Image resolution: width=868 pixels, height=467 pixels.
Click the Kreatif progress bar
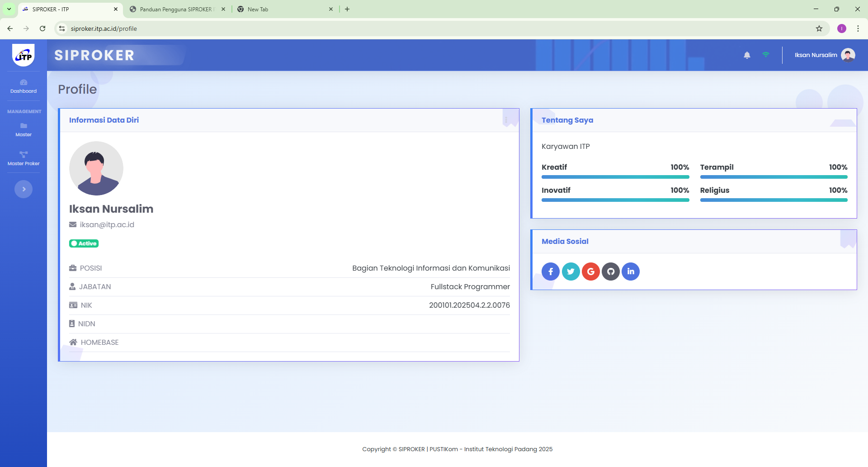pos(615,177)
